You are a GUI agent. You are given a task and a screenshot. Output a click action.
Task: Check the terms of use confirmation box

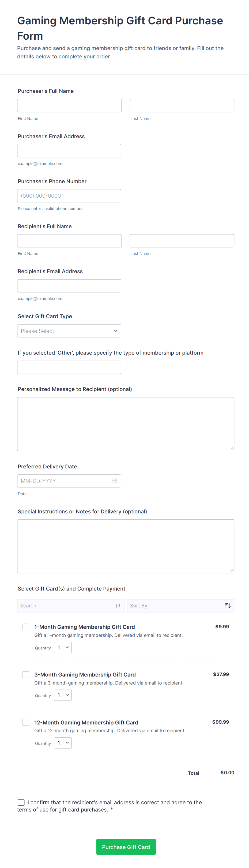tap(21, 802)
